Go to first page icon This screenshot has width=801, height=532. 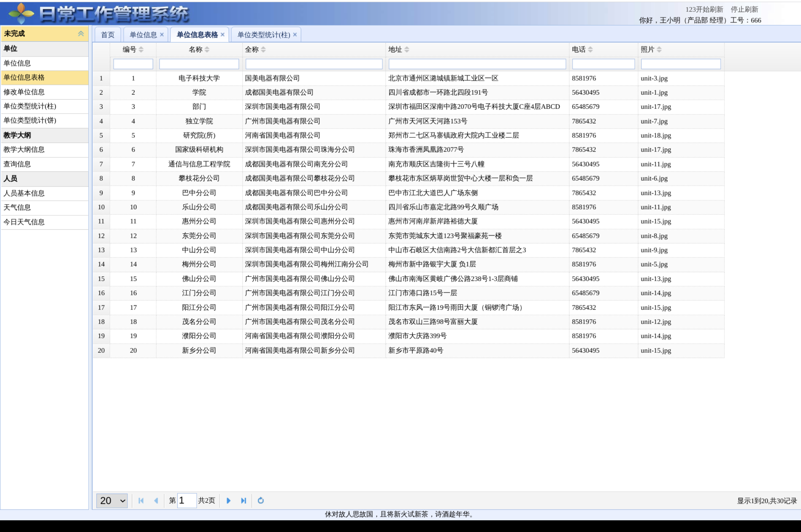[x=141, y=500]
